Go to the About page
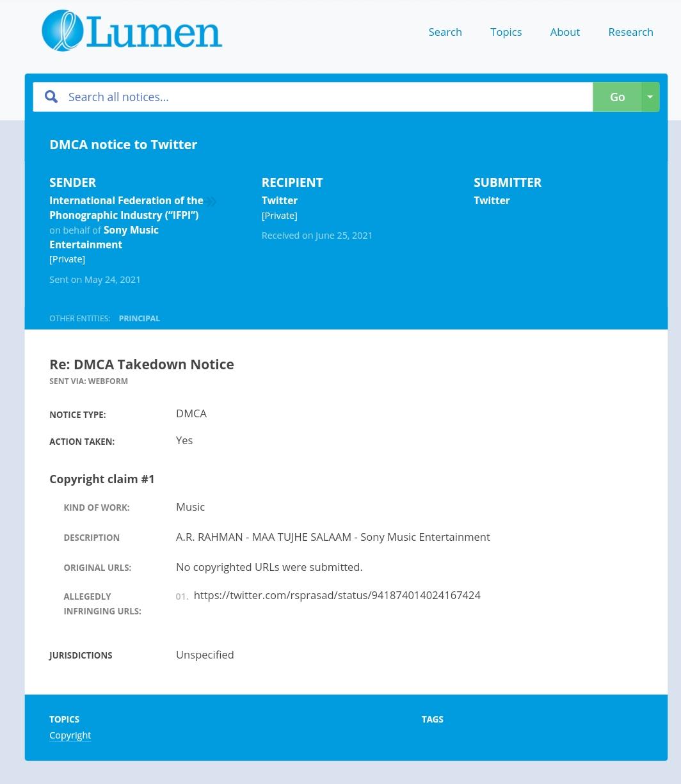Image resolution: width=681 pixels, height=784 pixels. click(x=565, y=32)
